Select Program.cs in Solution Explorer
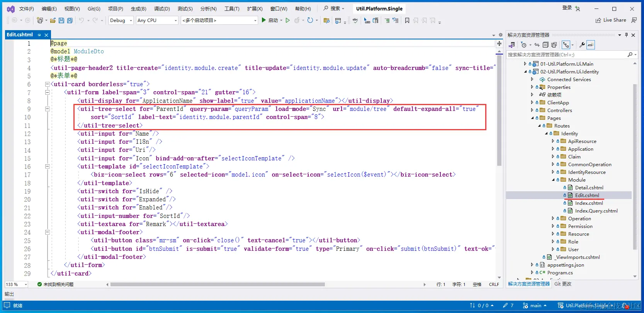Viewport: 644px width, 313px height. [560, 272]
